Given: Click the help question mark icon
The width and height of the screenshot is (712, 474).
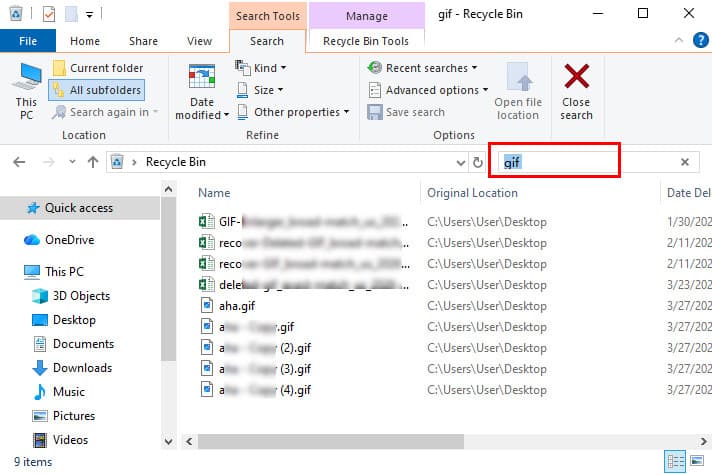Looking at the screenshot, I should 701,40.
